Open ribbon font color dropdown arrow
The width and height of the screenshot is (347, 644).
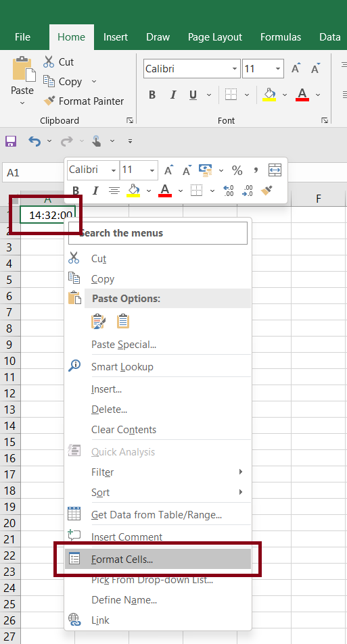(x=318, y=95)
